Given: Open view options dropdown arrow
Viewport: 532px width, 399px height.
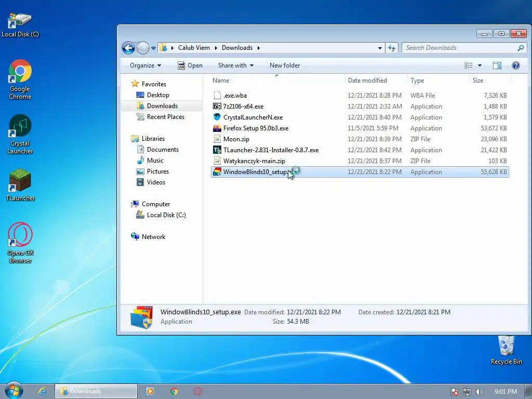Looking at the screenshot, I should [480, 65].
